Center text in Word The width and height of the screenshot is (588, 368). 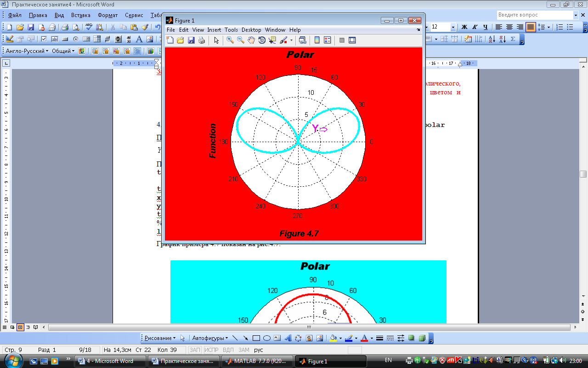point(509,27)
